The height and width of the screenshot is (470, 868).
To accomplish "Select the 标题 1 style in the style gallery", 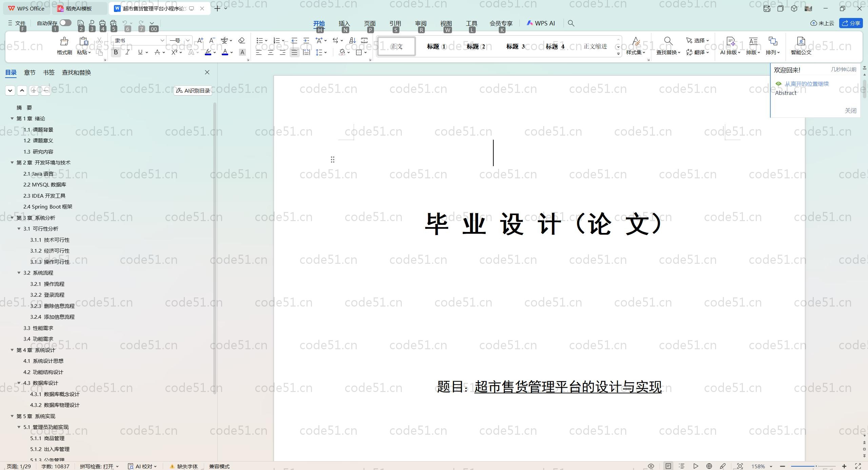I will (x=436, y=46).
